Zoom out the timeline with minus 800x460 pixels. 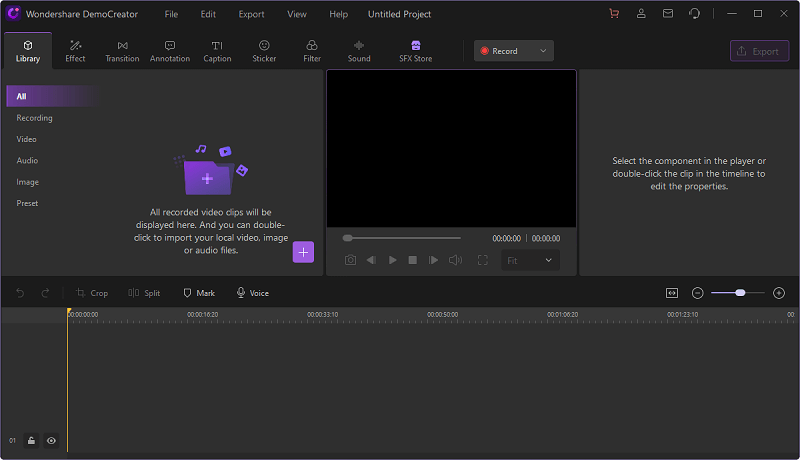pyautogui.click(x=697, y=293)
